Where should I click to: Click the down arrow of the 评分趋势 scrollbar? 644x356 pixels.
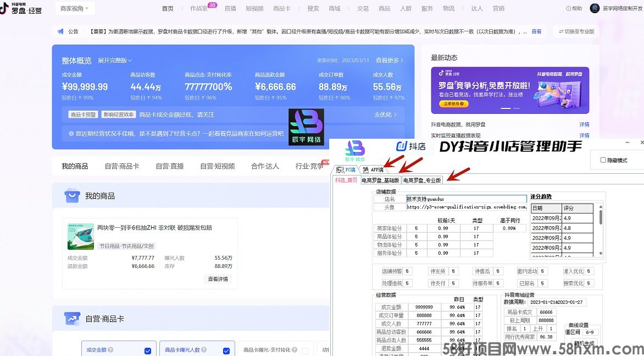coord(601,254)
